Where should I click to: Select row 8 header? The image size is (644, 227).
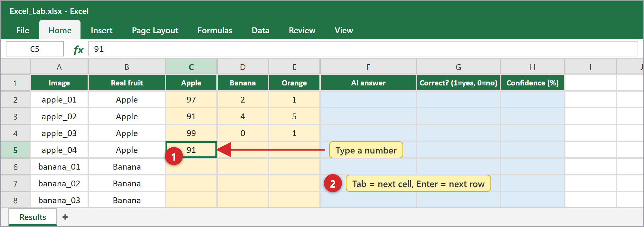[15, 200]
